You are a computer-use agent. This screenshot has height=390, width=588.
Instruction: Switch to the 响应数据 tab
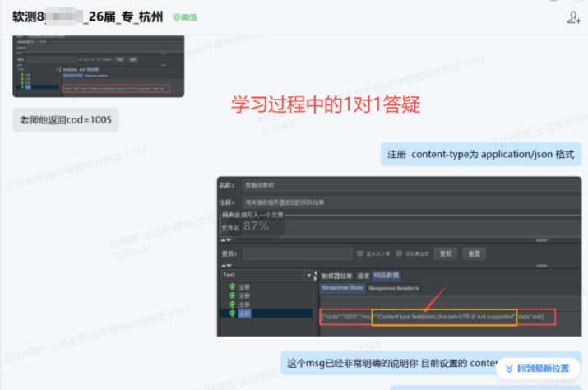(x=387, y=276)
